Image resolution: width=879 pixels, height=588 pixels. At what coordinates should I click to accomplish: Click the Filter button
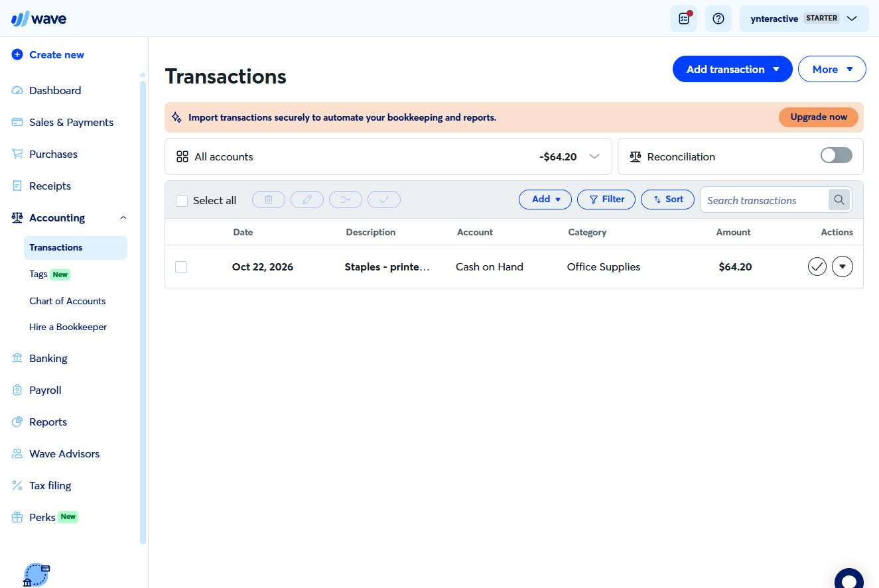coord(606,200)
